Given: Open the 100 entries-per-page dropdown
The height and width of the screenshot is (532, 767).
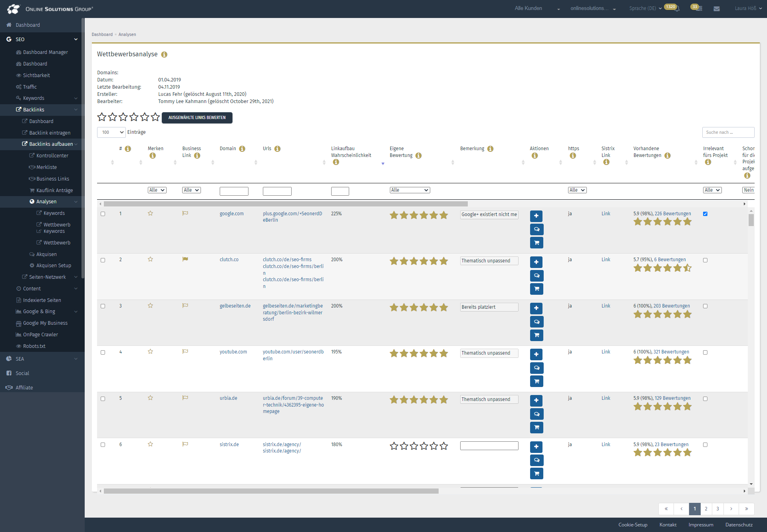Looking at the screenshot, I should coord(111,132).
